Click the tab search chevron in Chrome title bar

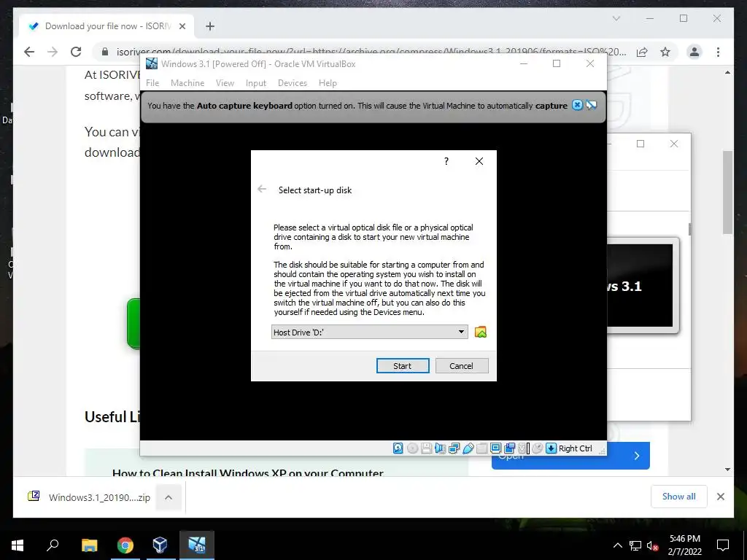tap(616, 18)
